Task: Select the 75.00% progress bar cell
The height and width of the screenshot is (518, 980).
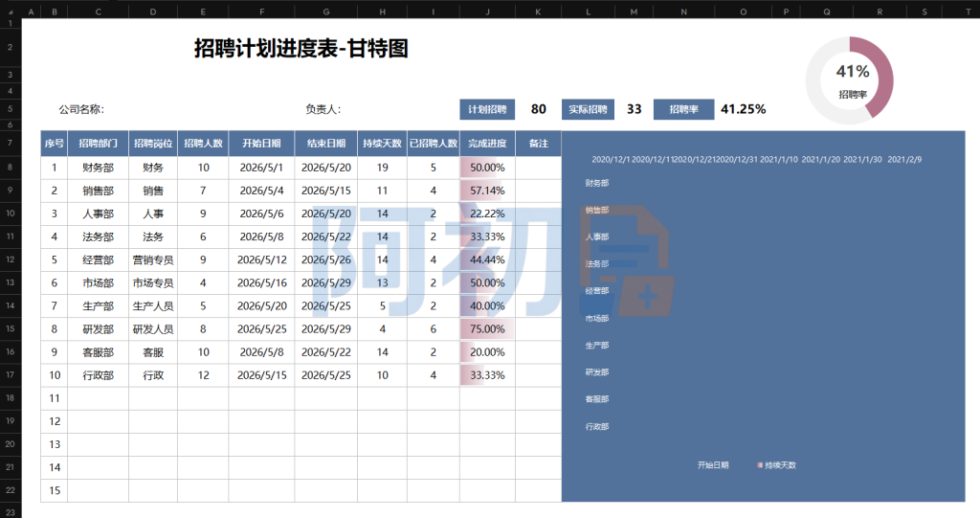Action: [487, 329]
